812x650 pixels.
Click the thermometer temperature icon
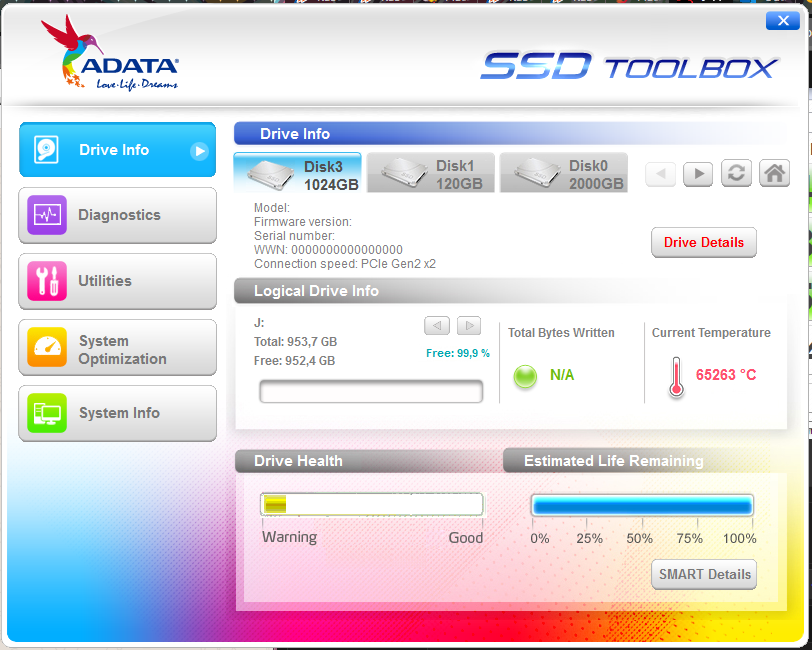[676, 375]
